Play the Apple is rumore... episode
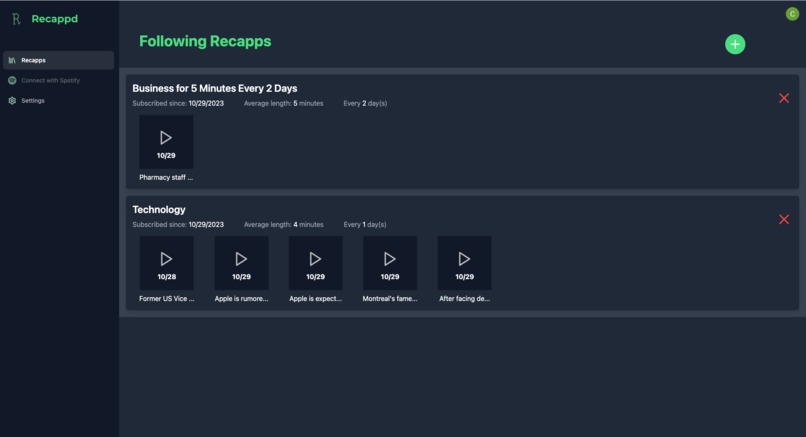 click(x=241, y=263)
